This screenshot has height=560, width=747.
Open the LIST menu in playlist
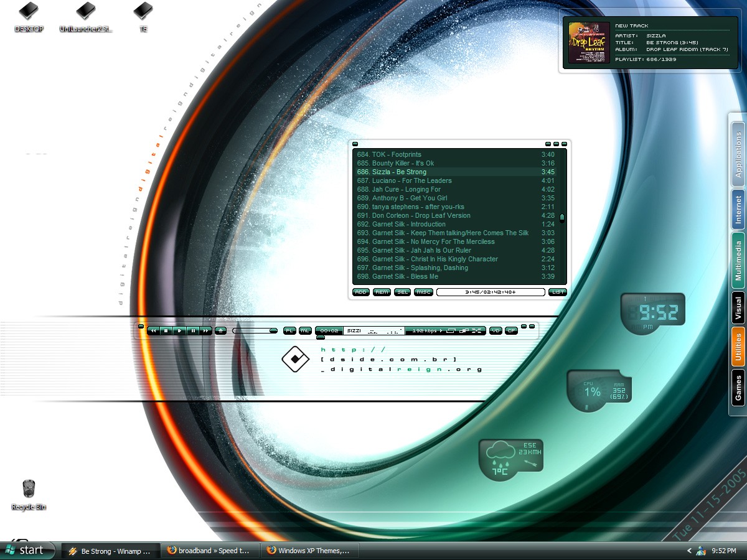[x=558, y=292]
